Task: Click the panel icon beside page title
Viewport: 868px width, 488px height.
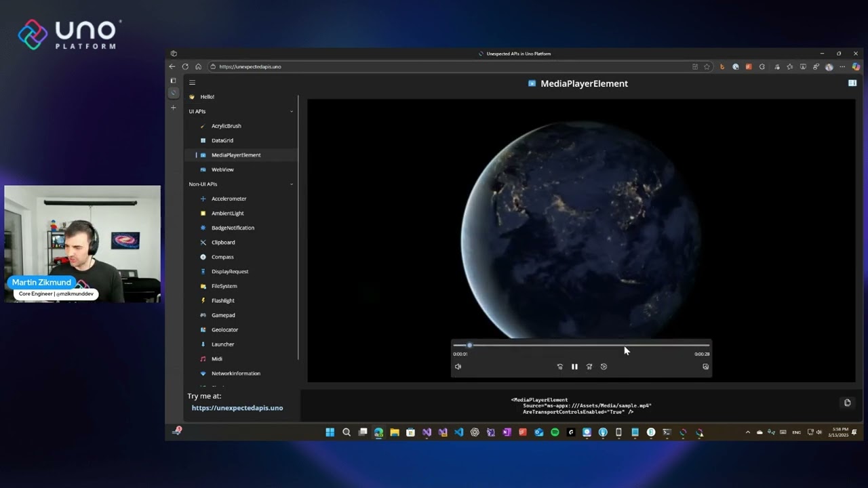Action: coord(852,83)
